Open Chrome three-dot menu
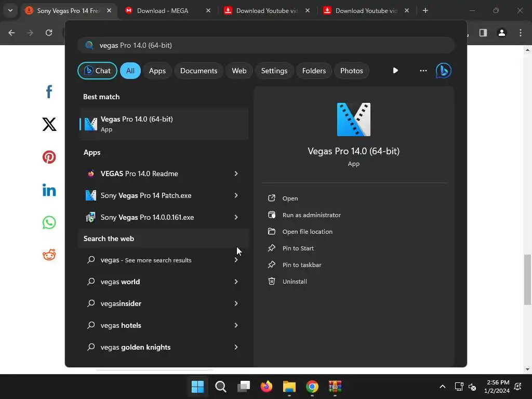 coord(521,33)
